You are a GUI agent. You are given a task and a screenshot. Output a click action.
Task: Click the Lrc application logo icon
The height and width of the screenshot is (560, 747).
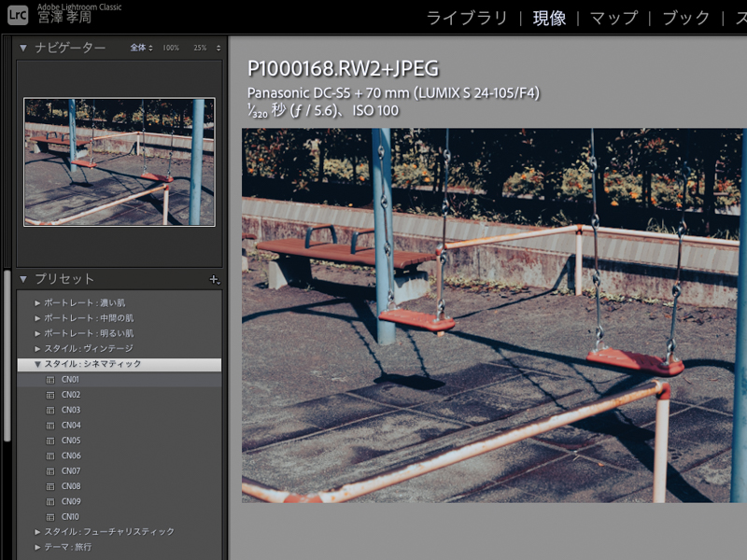pos(18,15)
